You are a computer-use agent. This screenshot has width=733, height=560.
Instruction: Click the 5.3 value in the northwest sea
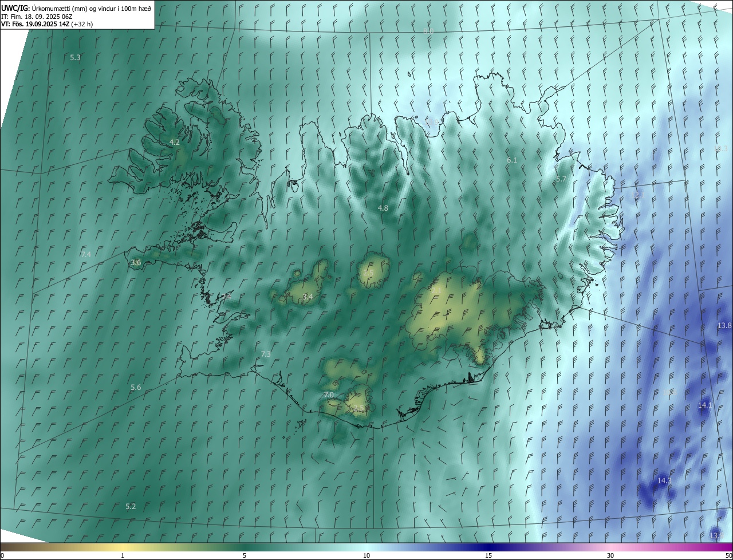click(x=75, y=58)
